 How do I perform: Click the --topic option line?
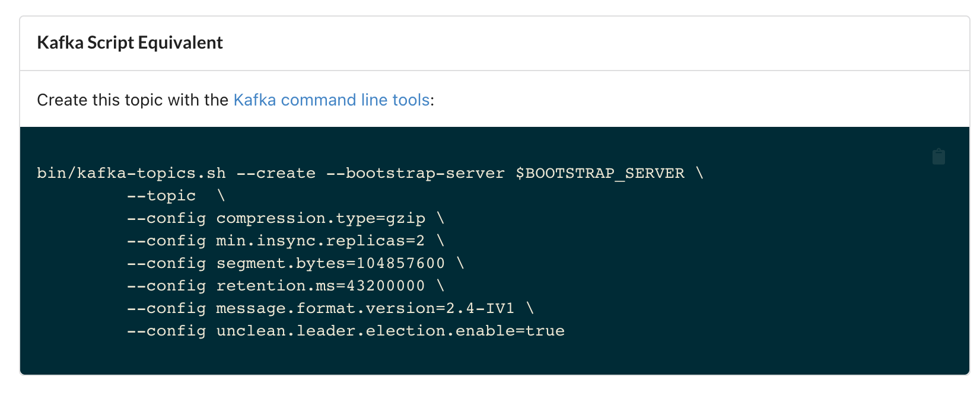[x=161, y=196]
